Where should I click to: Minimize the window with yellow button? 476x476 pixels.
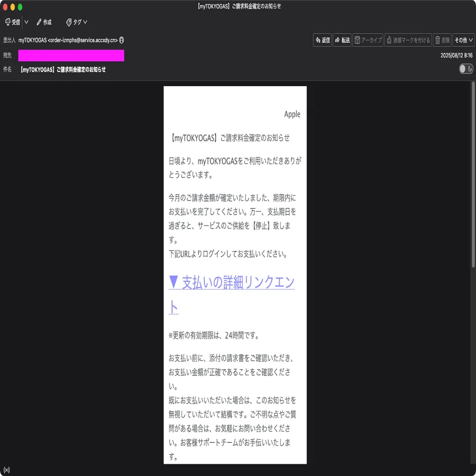13,7
